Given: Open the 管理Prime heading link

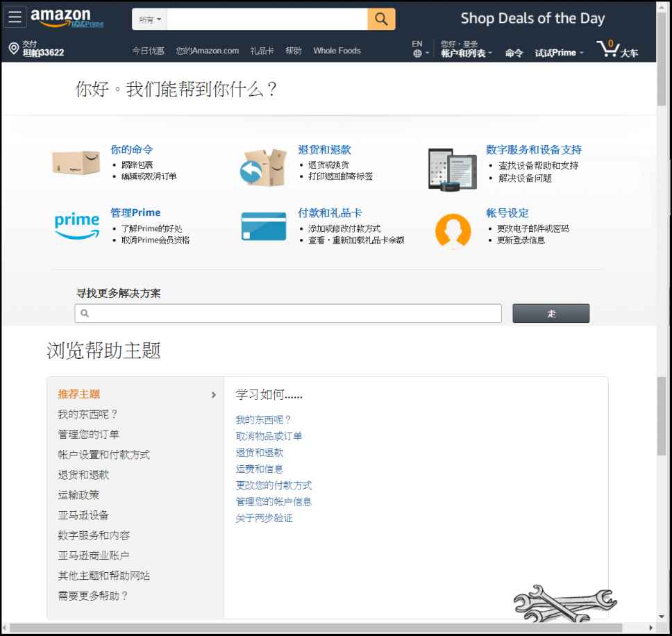Looking at the screenshot, I should pyautogui.click(x=135, y=212).
